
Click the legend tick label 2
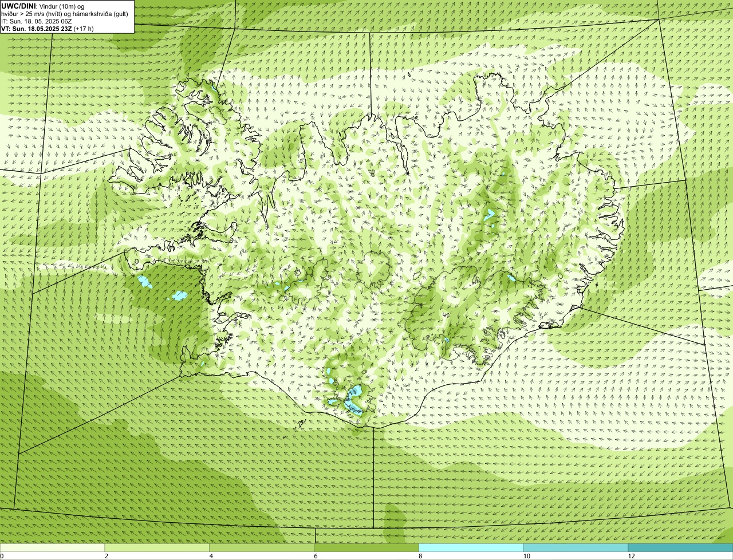click(x=106, y=556)
